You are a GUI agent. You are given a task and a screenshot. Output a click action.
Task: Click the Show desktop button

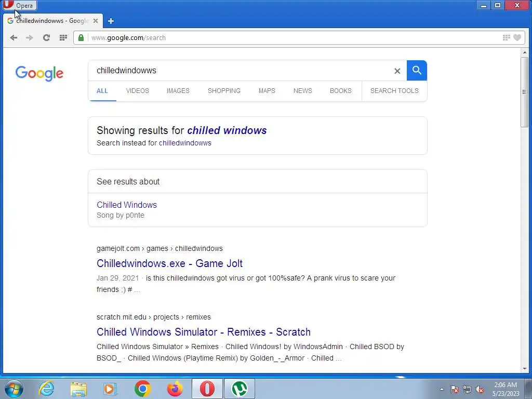(528, 389)
